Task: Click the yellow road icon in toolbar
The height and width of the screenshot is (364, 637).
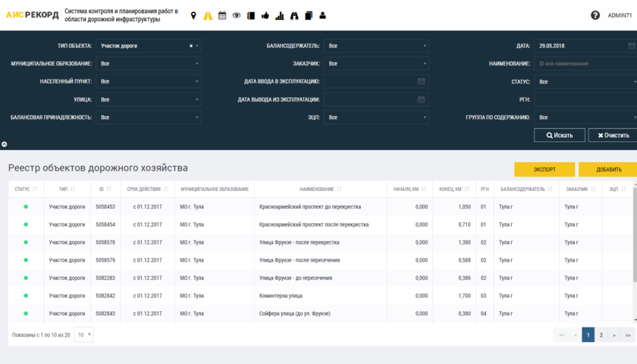Action: coord(207,15)
